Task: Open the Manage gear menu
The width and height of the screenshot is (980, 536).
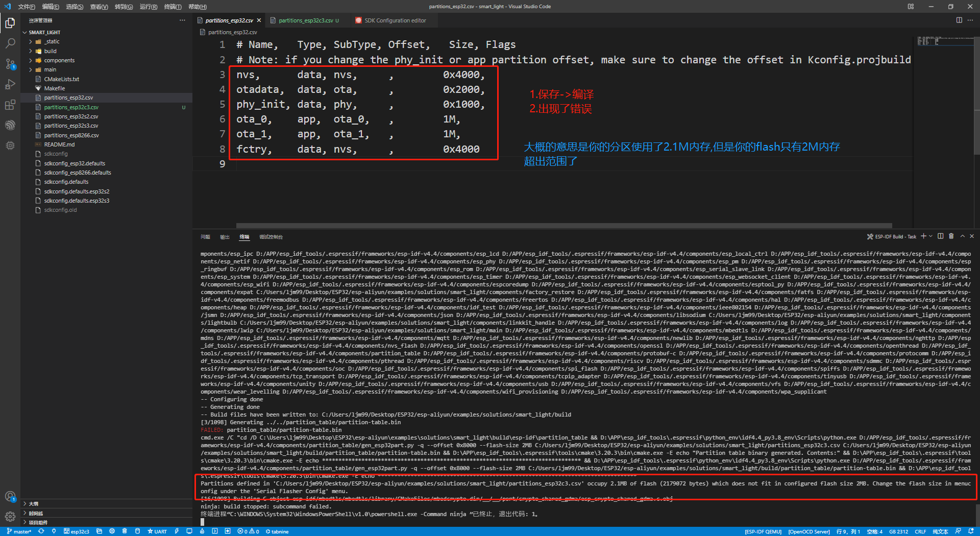Action: pos(10,517)
